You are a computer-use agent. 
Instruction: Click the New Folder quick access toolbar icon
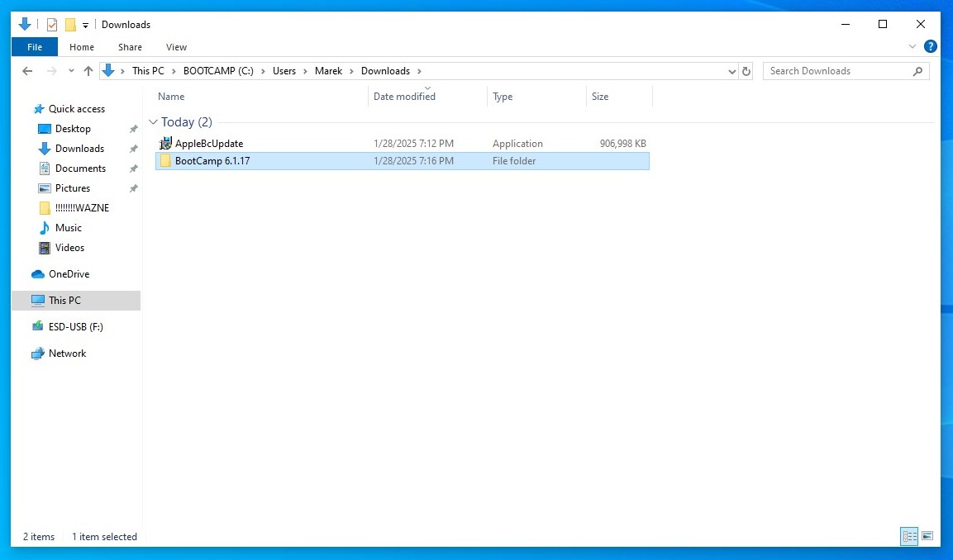[x=70, y=24]
